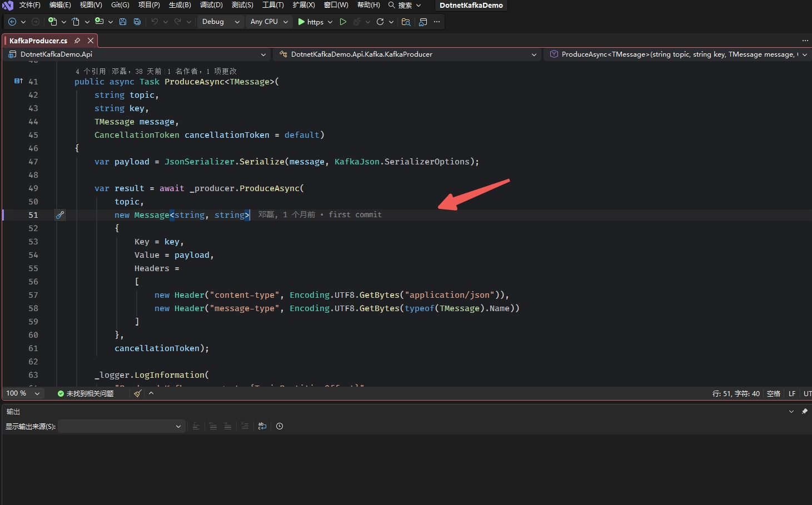Open the 窗口(W) menu
Image resolution: width=812 pixels, height=505 pixels.
[336, 5]
